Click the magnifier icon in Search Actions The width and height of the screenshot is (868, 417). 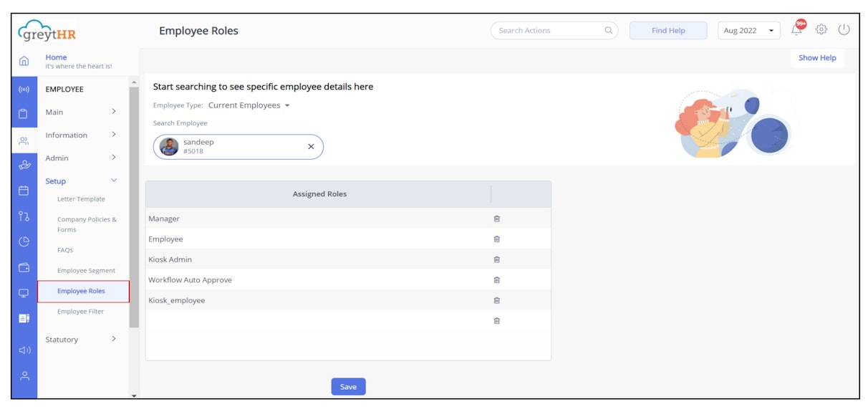click(608, 30)
